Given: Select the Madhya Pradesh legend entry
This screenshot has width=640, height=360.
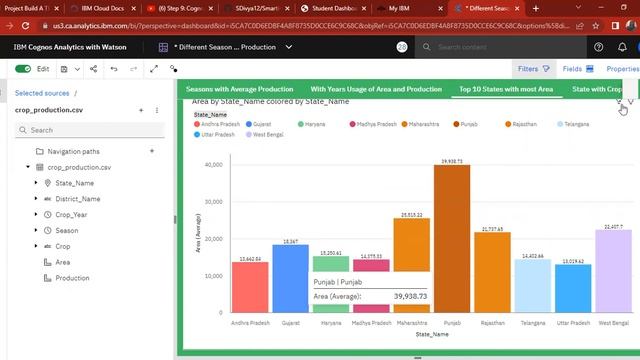Looking at the screenshot, I should (373, 124).
